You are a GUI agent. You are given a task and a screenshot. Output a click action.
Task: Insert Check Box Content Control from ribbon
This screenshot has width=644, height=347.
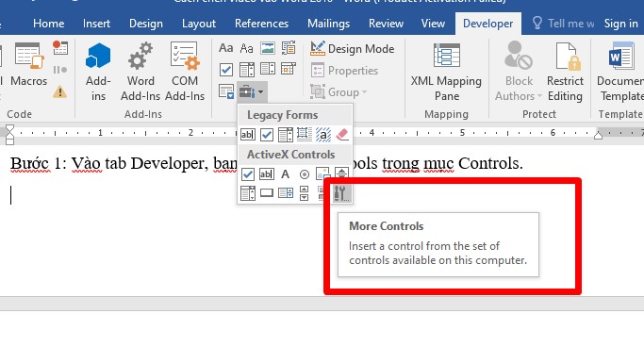[226, 70]
